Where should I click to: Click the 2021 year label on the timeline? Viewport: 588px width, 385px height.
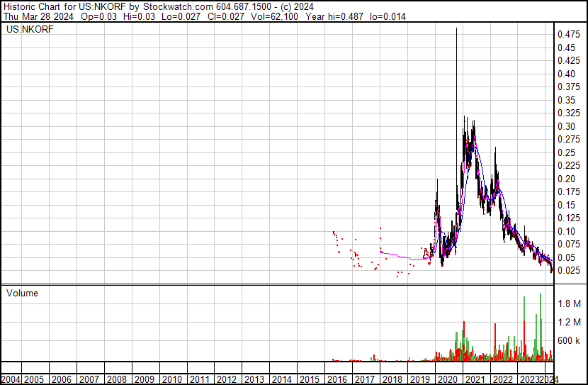pyautogui.click(x=475, y=379)
